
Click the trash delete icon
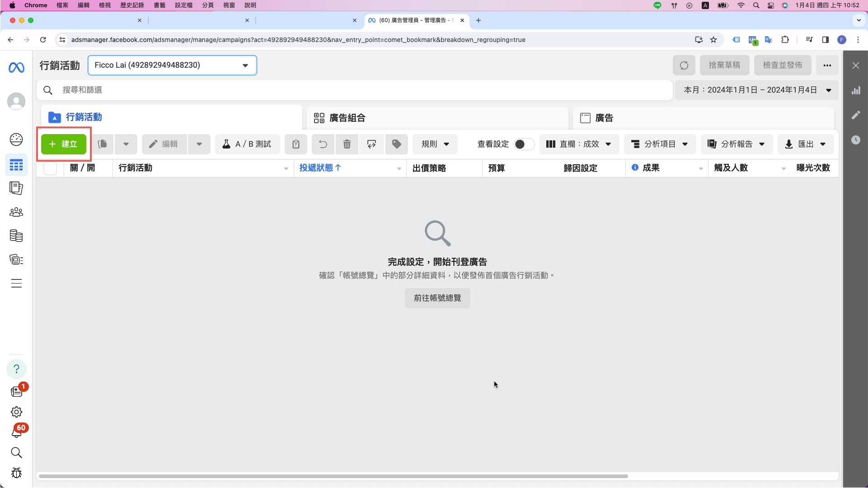pos(347,144)
